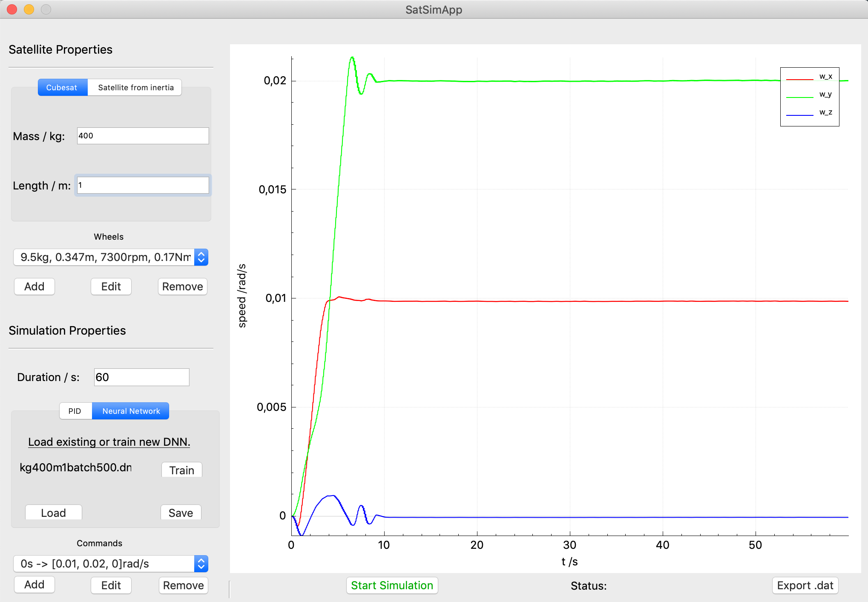Expand the wheel selection stepper

click(201, 257)
